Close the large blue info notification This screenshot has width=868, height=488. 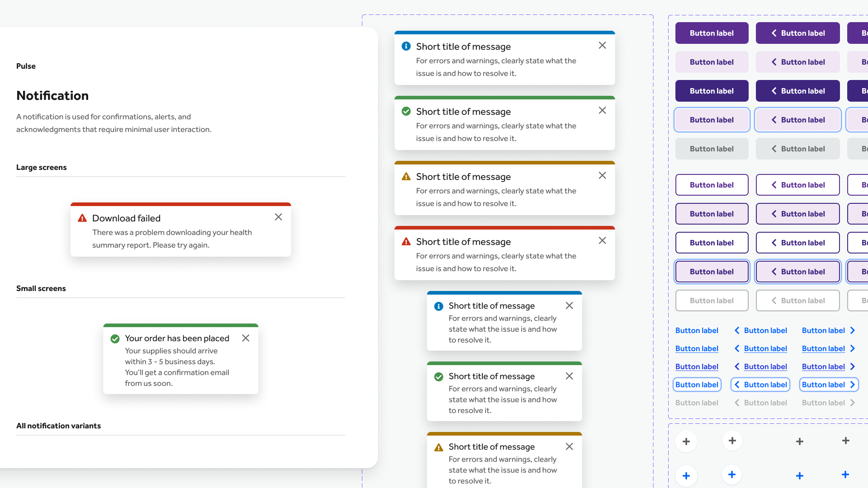[602, 46]
